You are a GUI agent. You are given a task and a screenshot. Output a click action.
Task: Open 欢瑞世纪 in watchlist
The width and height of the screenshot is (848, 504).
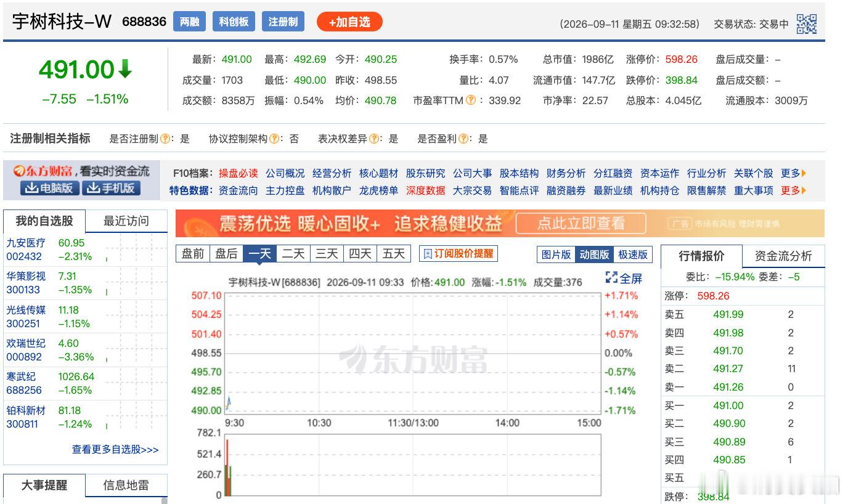point(26,343)
